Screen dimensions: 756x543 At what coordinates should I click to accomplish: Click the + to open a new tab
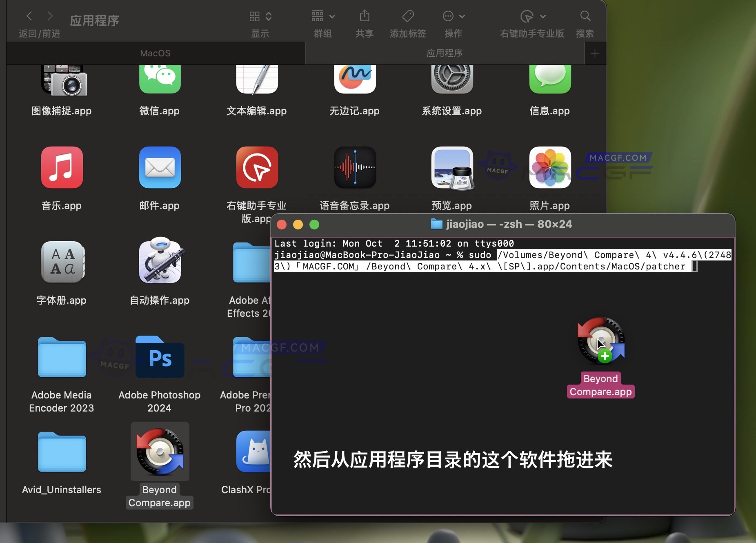(x=595, y=53)
